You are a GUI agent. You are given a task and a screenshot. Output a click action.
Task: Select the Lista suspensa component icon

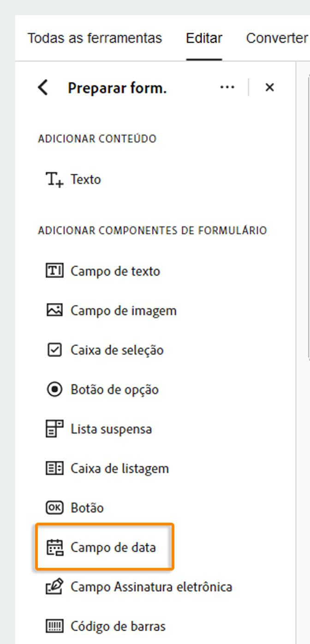click(54, 429)
